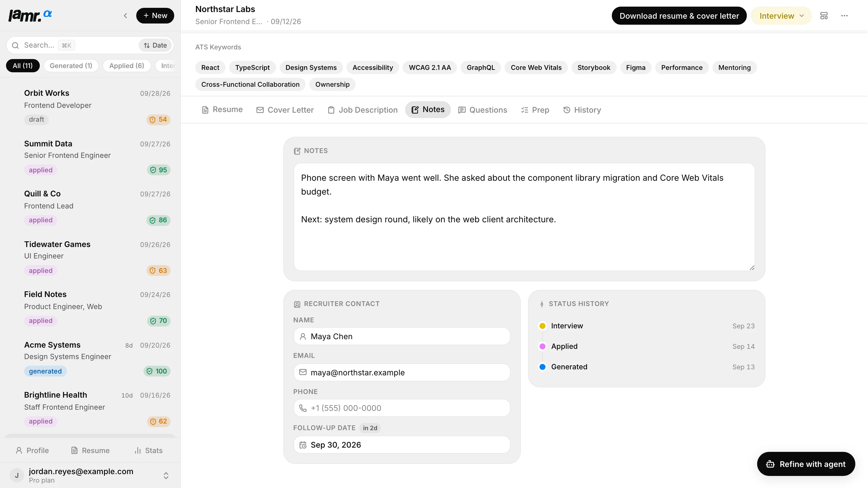The width and height of the screenshot is (868, 488).
Task: Select the Notes tab
Action: (428, 110)
